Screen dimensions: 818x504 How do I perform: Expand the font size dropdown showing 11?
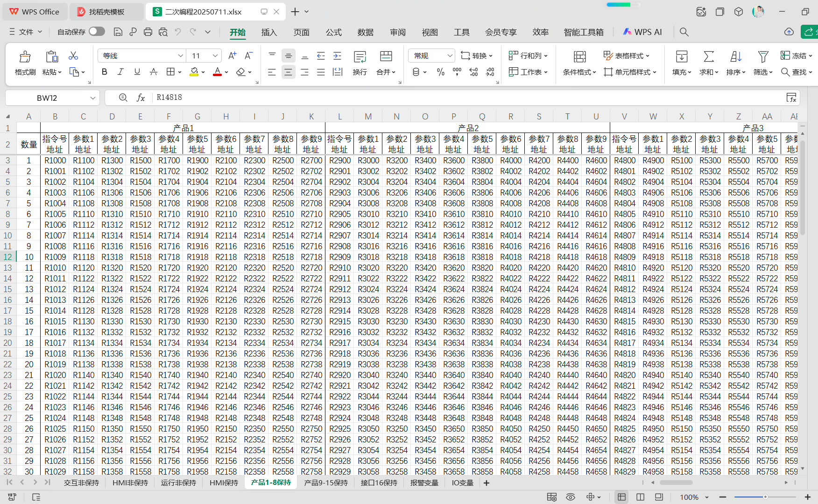[x=215, y=56]
